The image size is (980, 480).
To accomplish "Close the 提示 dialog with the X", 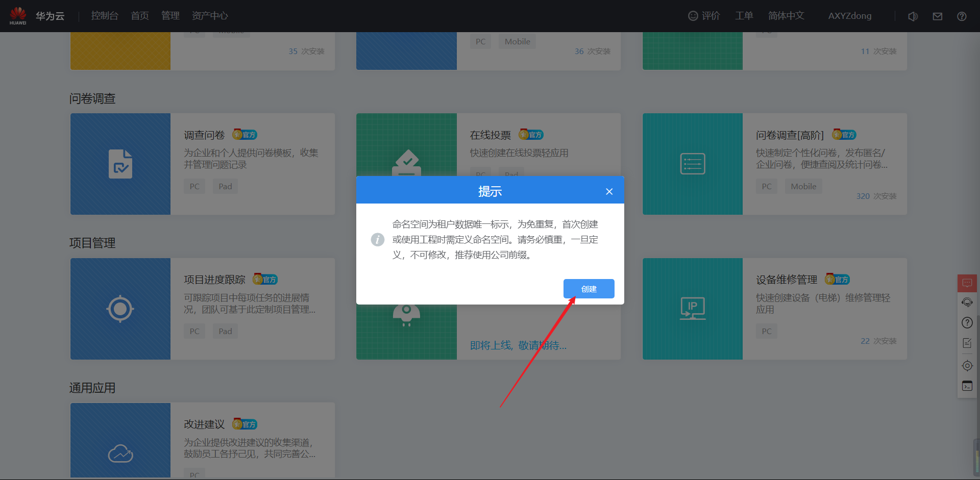I will tap(609, 192).
